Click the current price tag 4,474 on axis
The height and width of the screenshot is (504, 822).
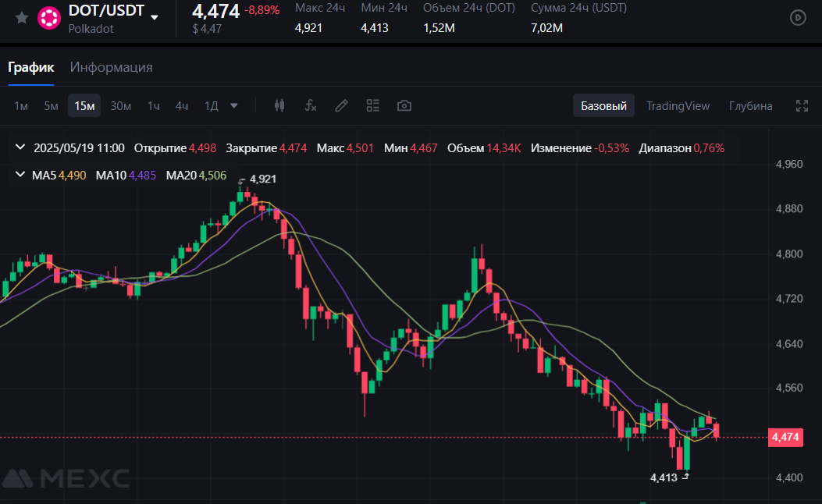point(785,437)
